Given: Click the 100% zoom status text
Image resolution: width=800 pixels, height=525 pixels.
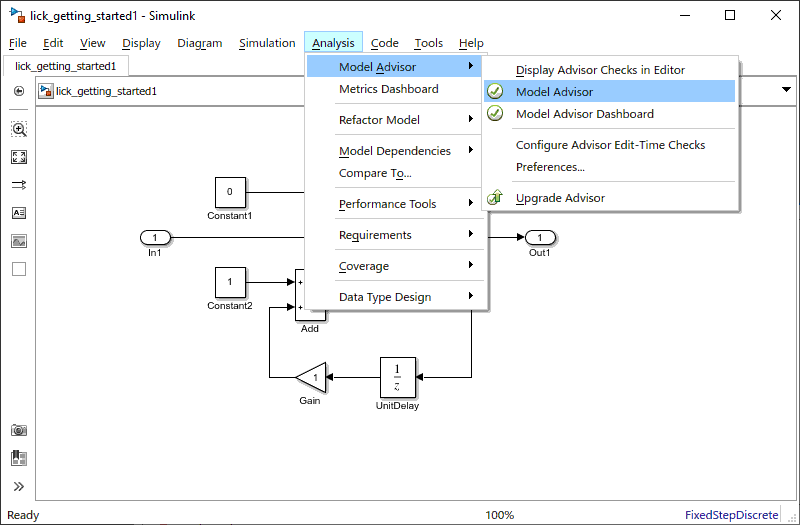Looking at the screenshot, I should 499,515.
